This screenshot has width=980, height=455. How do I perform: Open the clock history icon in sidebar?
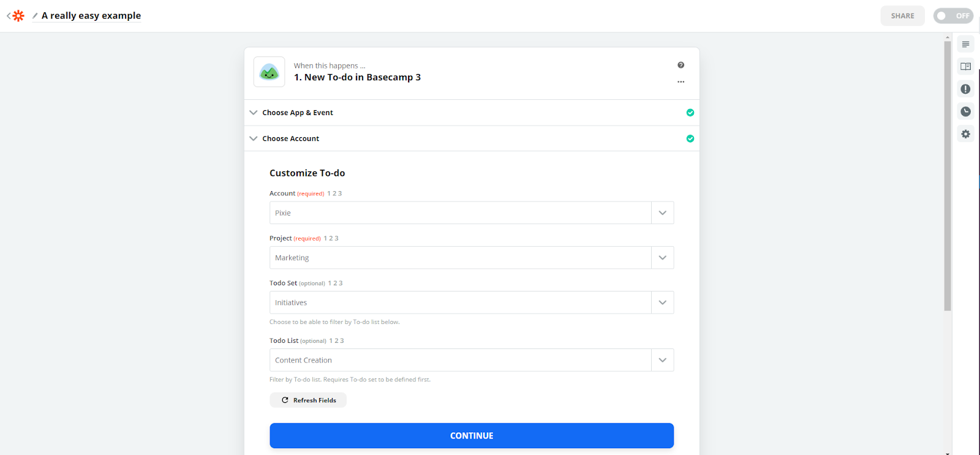click(965, 111)
